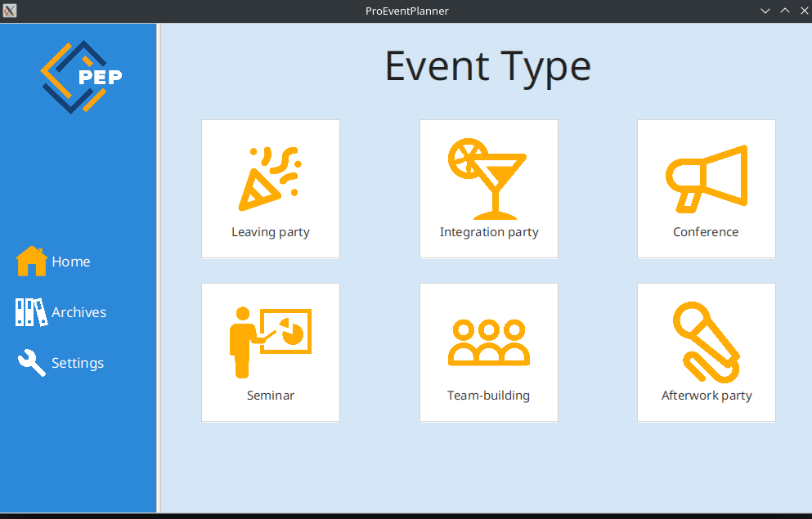Choose the Conference event type
The height and width of the screenshot is (519, 812).
[x=706, y=188]
